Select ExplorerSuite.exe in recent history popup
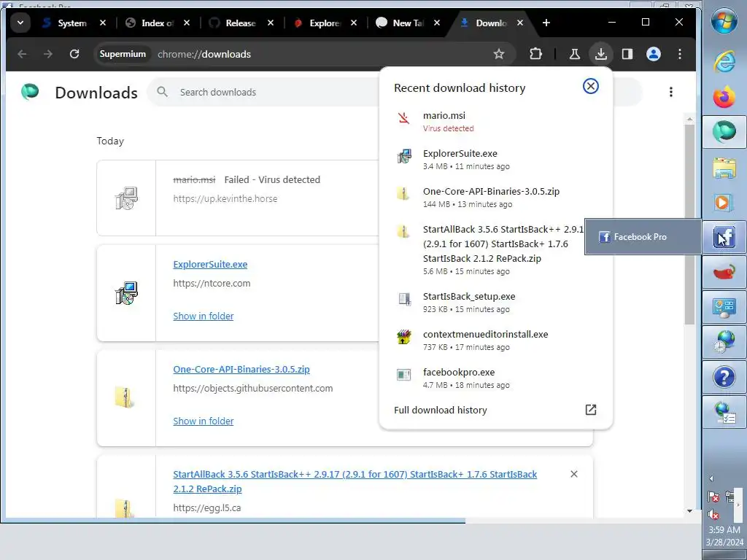 click(x=495, y=160)
